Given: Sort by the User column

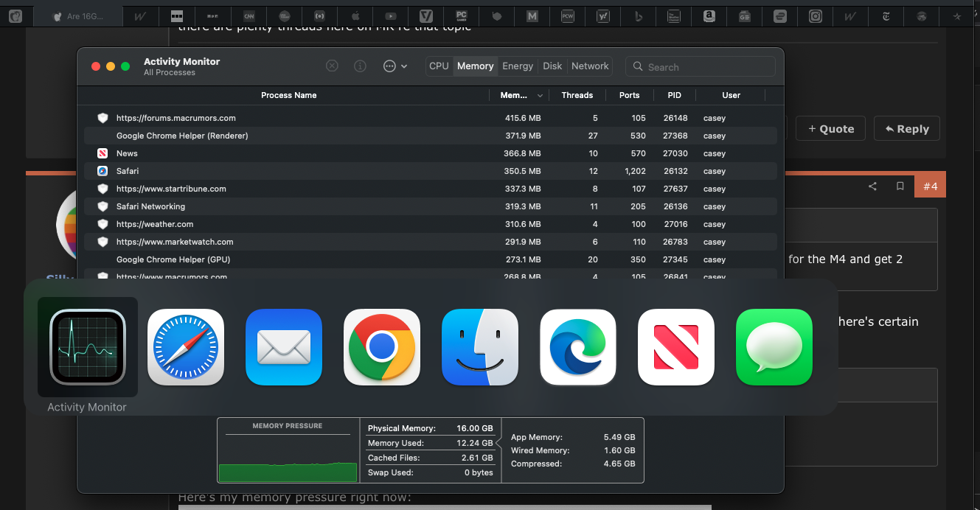Looking at the screenshot, I should point(731,95).
